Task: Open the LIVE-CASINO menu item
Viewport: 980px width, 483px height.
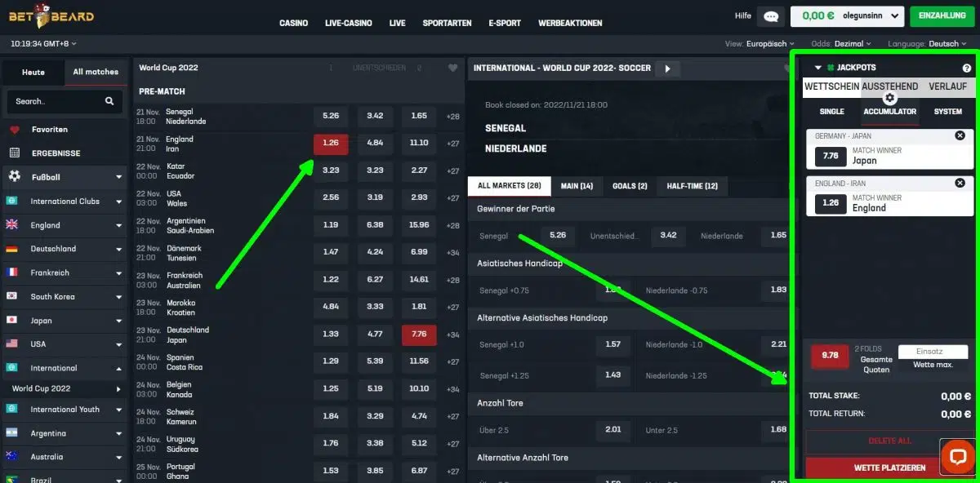Action: [x=348, y=23]
